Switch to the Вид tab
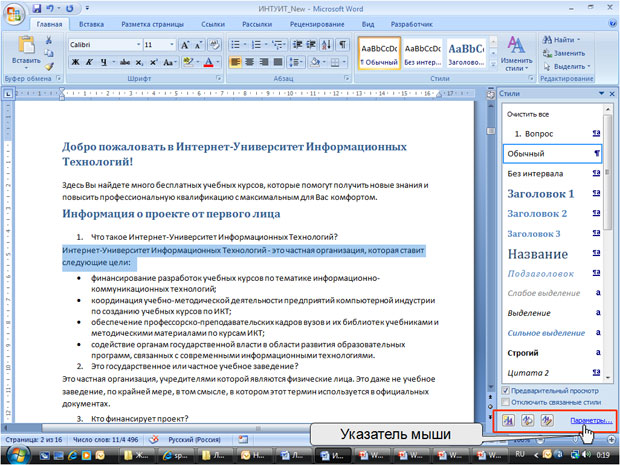 point(367,24)
